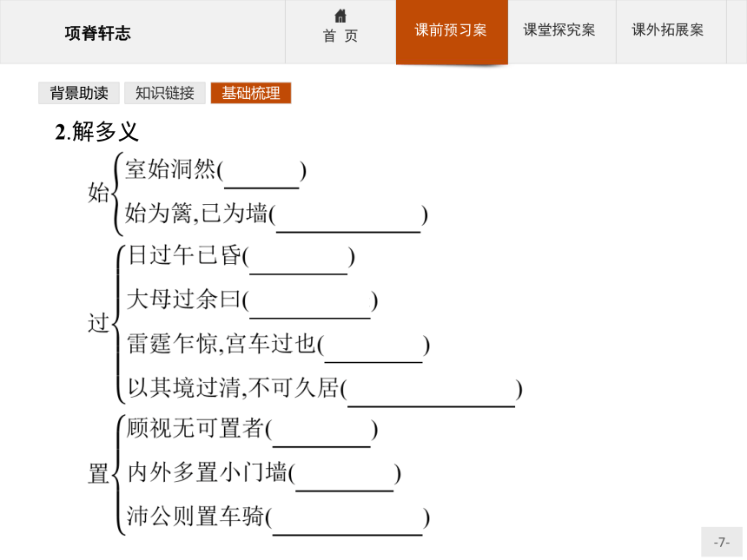Open the 课外拓展案 tab
747x560 pixels.
[x=667, y=30]
